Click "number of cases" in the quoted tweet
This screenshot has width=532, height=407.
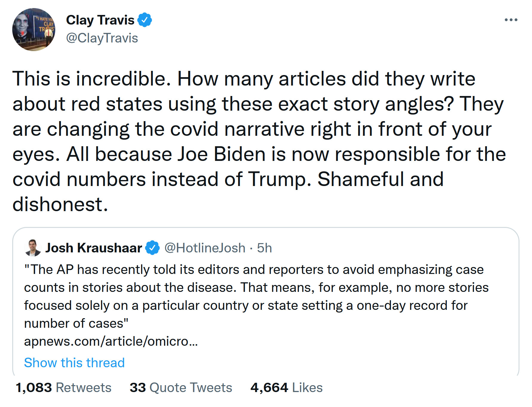76,323
